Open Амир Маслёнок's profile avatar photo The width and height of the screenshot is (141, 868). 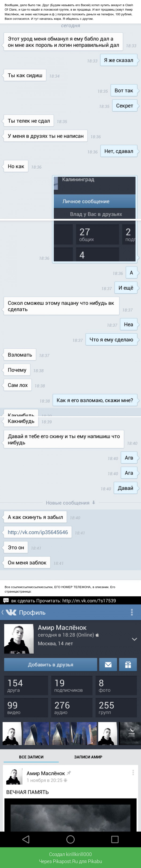pyautogui.click(x=19, y=638)
